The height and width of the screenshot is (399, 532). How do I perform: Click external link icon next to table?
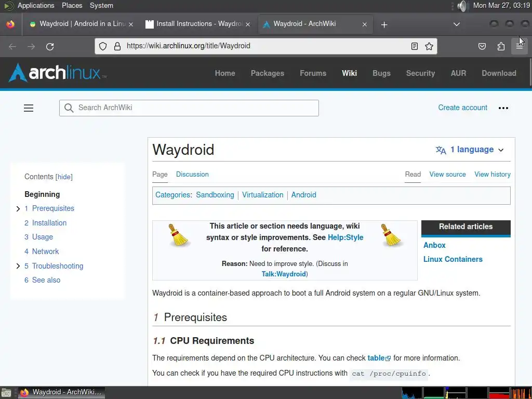[388, 358]
